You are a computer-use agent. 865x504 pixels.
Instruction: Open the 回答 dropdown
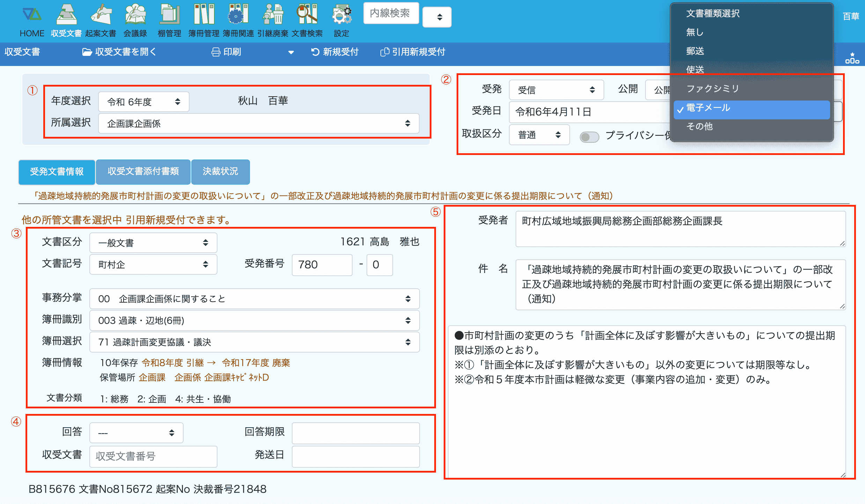click(x=136, y=433)
